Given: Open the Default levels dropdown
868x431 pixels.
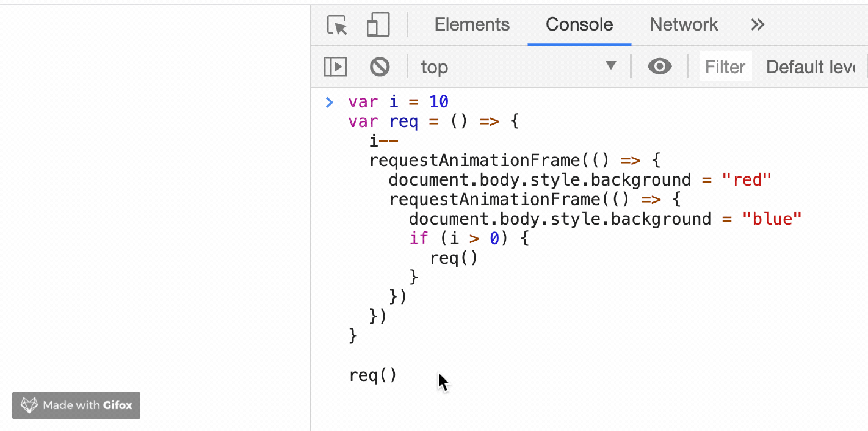Looking at the screenshot, I should click(x=809, y=67).
